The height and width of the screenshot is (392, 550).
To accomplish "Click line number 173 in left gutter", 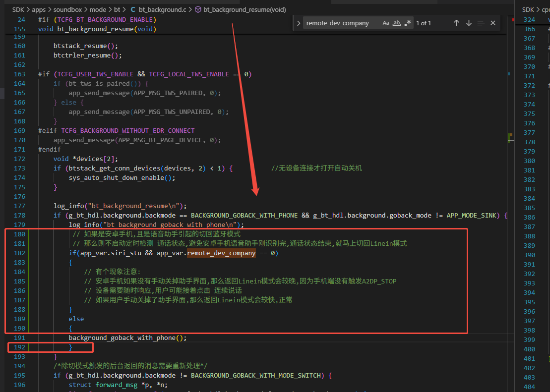I will tap(19, 168).
